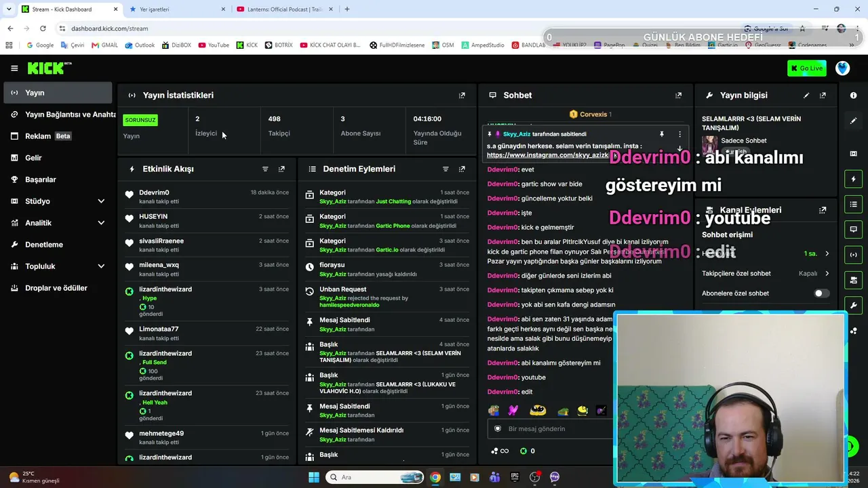Viewport: 868px width, 488px height.
Task: Click the yellow big-eyes emote
Action: 538,410
